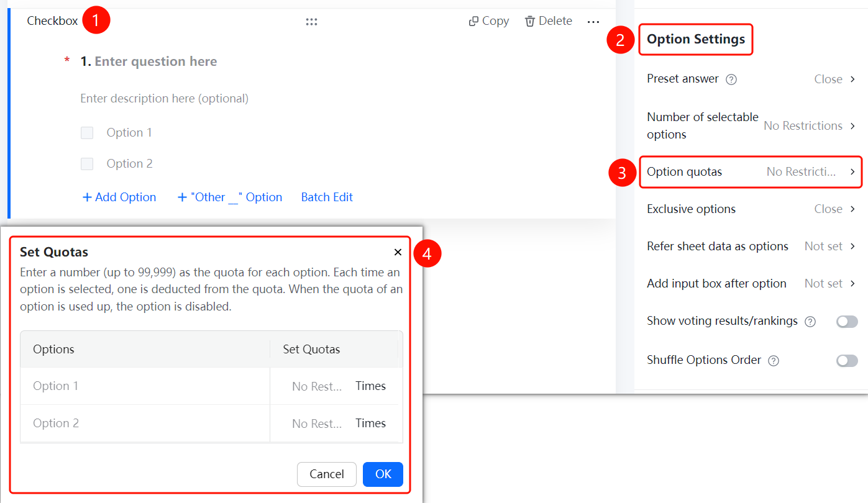Open the Option quotas setting
This screenshot has height=503, width=868.
pos(751,172)
